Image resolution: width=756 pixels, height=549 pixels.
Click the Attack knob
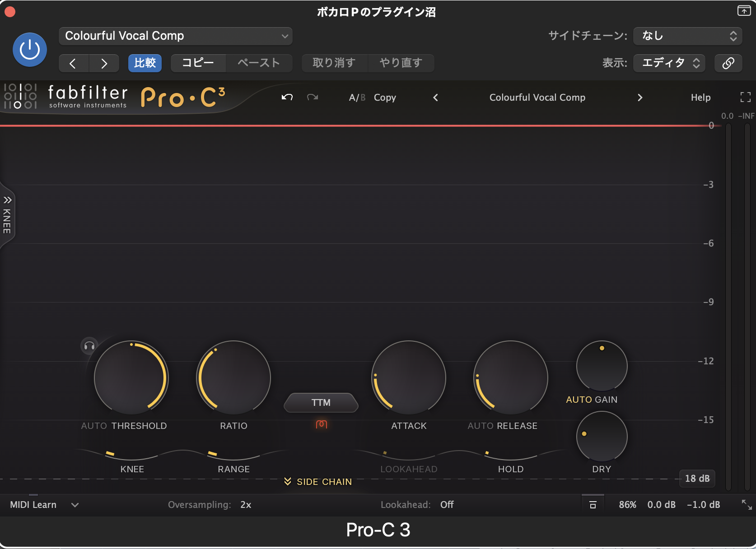point(409,377)
